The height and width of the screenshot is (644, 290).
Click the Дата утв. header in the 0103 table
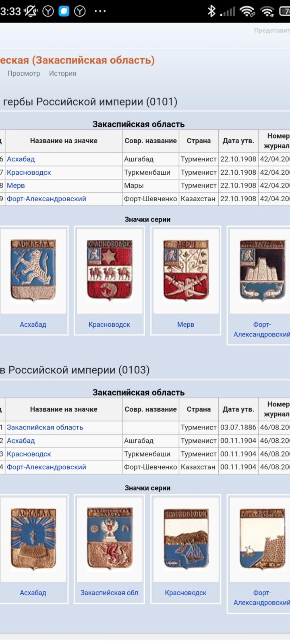click(238, 409)
